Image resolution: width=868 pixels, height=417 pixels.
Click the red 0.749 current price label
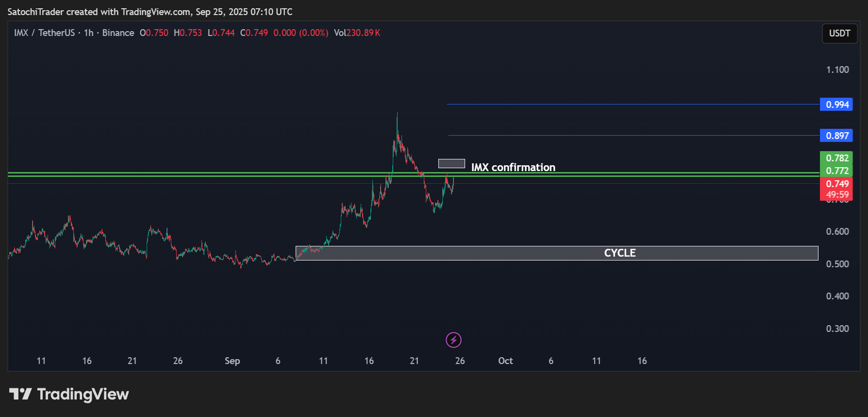pyautogui.click(x=836, y=184)
